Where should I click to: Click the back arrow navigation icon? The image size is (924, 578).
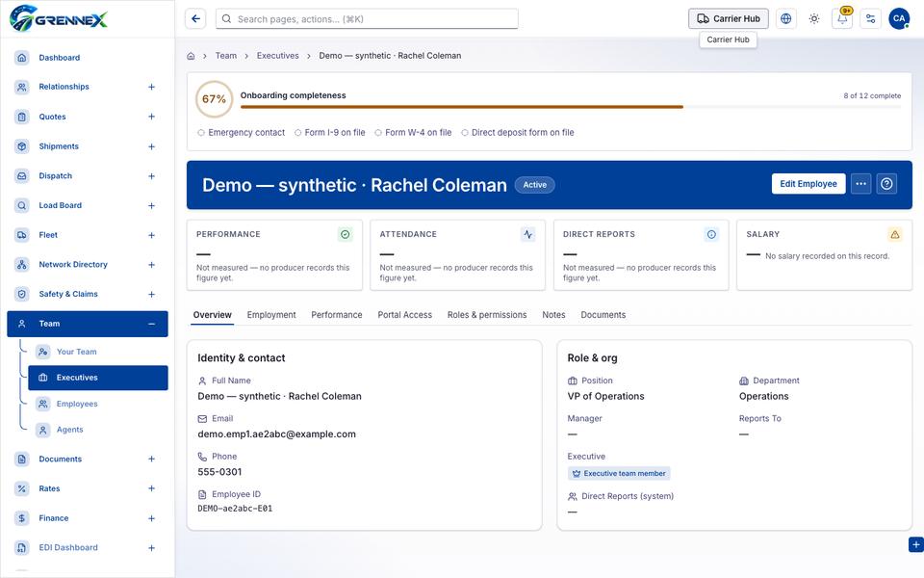click(195, 19)
